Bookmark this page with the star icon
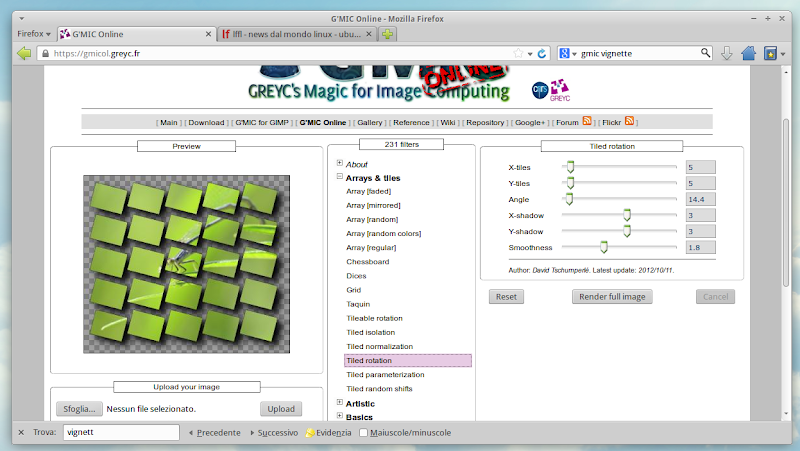 pos(518,53)
